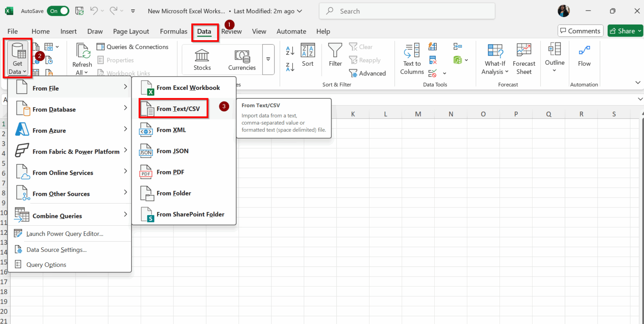This screenshot has width=644, height=324.
Task: Select From PDF menu option
Action: (x=170, y=172)
